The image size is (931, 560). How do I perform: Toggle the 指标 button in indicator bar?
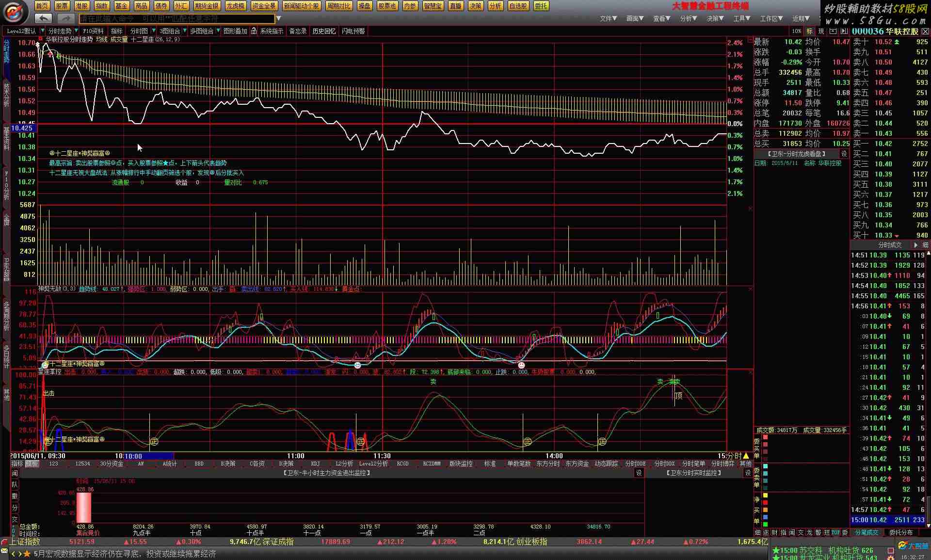17,464
